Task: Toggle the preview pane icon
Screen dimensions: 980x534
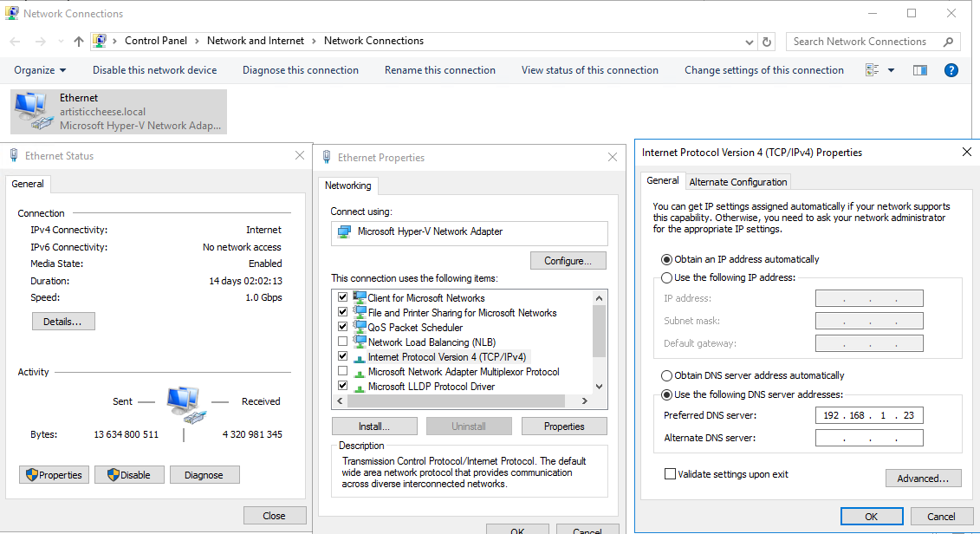Action: (920, 70)
